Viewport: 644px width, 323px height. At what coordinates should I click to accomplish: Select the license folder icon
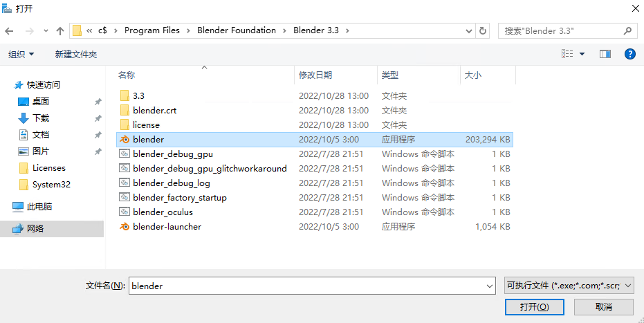point(125,124)
